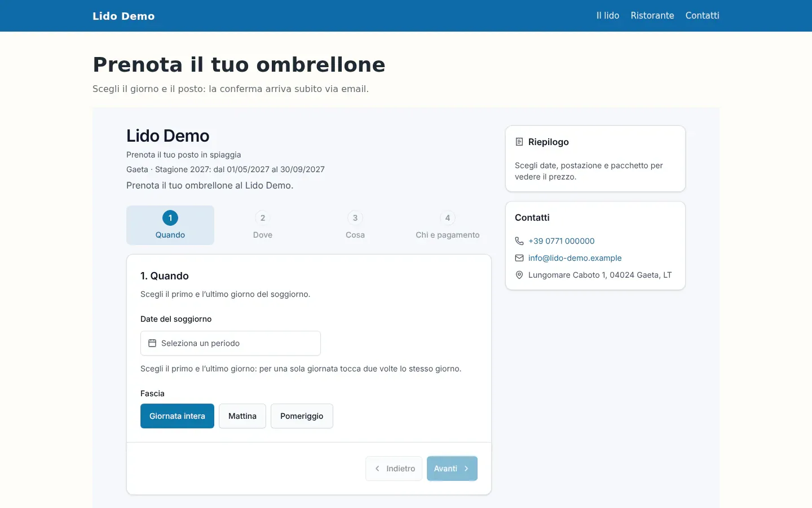Click the Lungomare Caboto 1 address text
This screenshot has width=812, height=508.
pyautogui.click(x=600, y=275)
